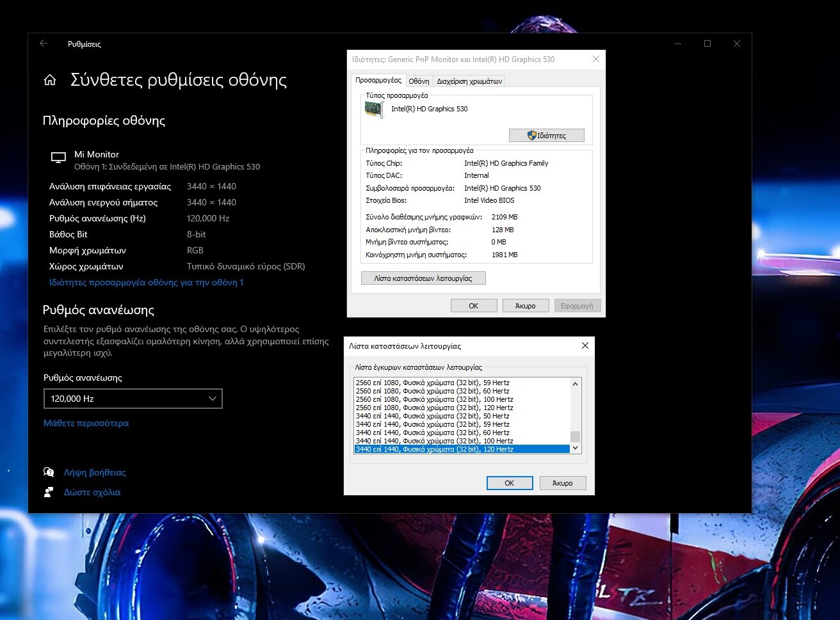Click the graphics adapter card icon
The width and height of the screenshot is (840, 620).
click(374, 109)
